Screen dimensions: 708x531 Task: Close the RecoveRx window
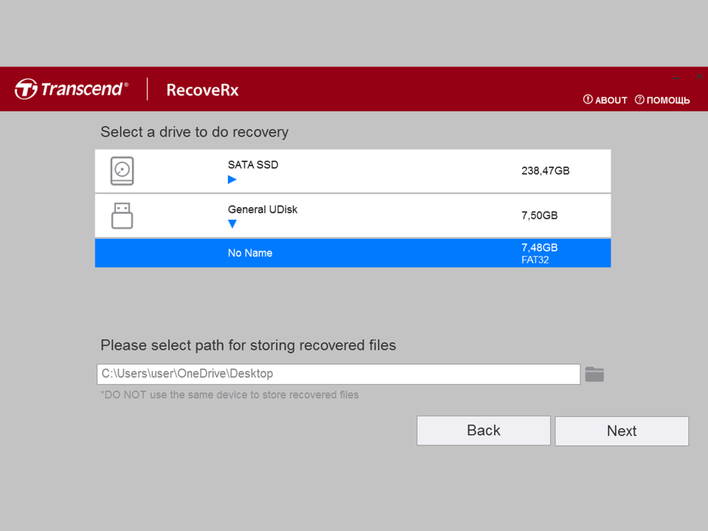699,77
